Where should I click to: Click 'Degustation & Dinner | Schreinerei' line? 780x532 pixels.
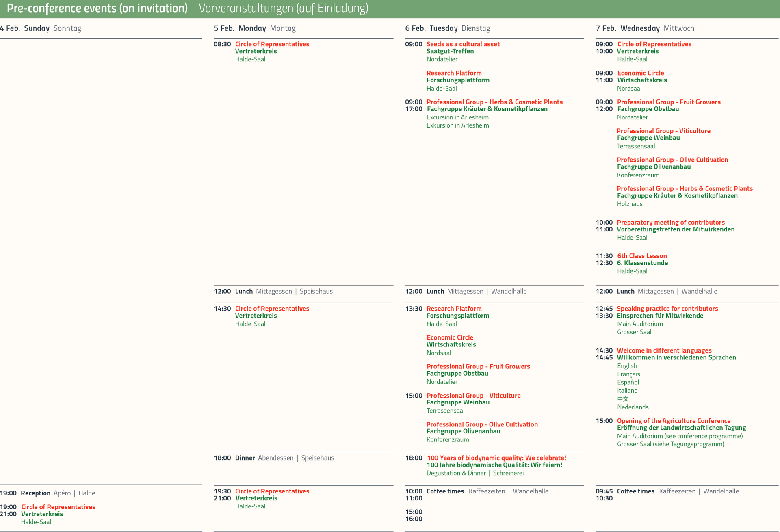pos(475,473)
